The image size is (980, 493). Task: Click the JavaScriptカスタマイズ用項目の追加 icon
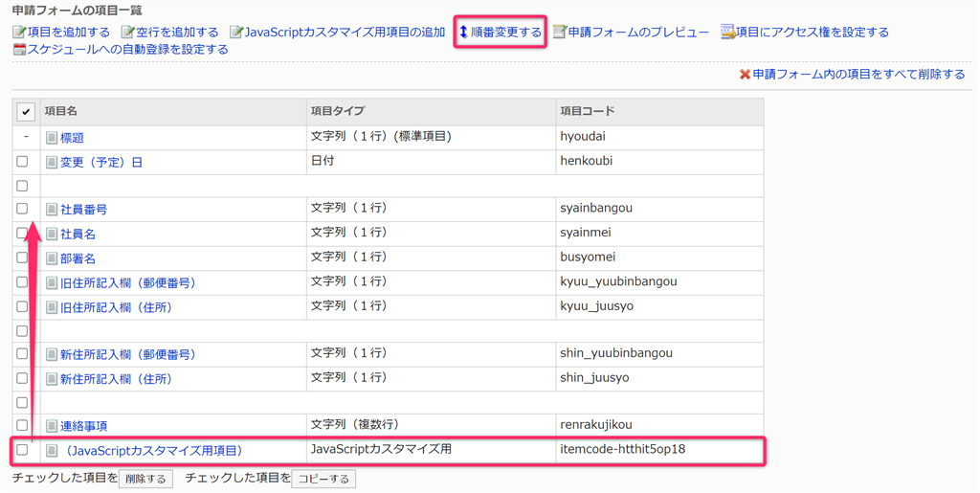235,32
